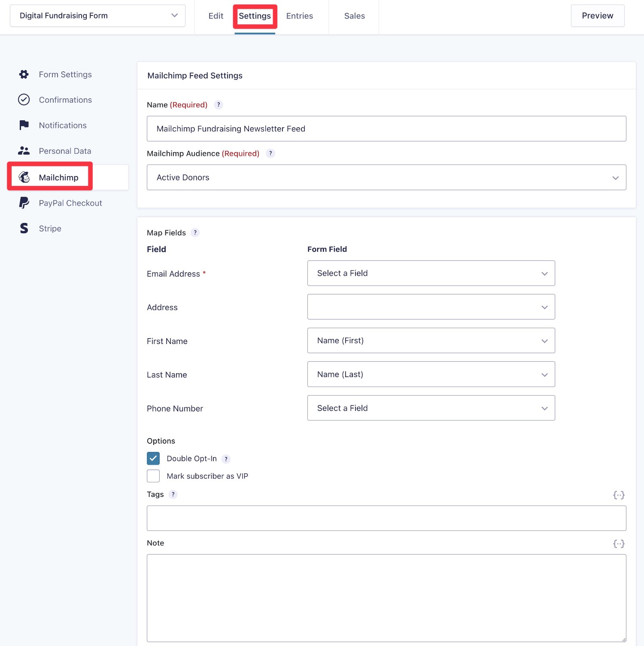Click the Preview button
The width and height of the screenshot is (644, 646).
pyautogui.click(x=598, y=15)
